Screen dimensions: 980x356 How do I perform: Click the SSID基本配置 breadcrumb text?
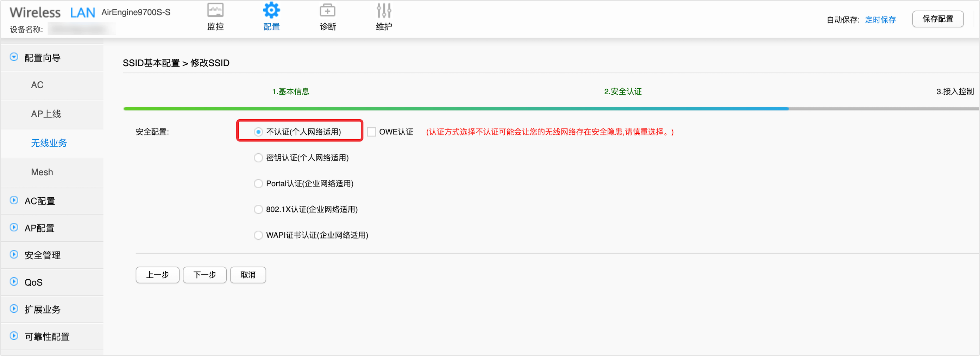coord(151,63)
